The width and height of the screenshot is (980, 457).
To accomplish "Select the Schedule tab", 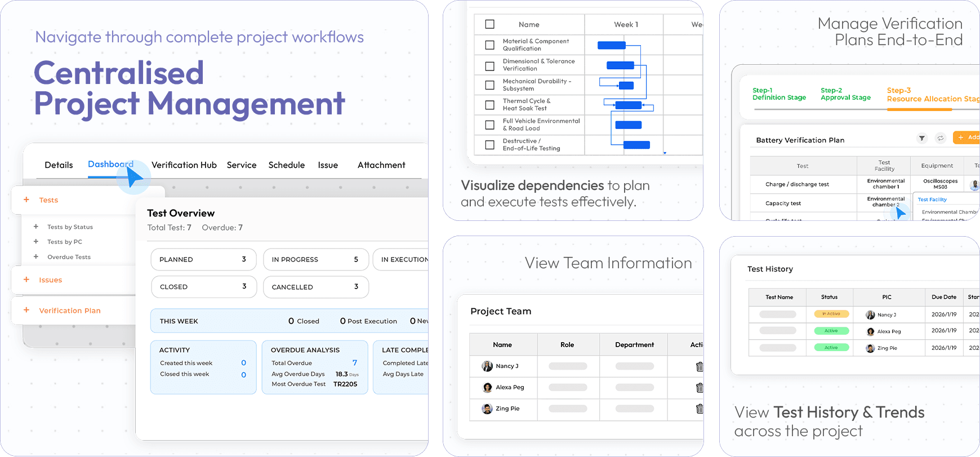I will click(287, 165).
